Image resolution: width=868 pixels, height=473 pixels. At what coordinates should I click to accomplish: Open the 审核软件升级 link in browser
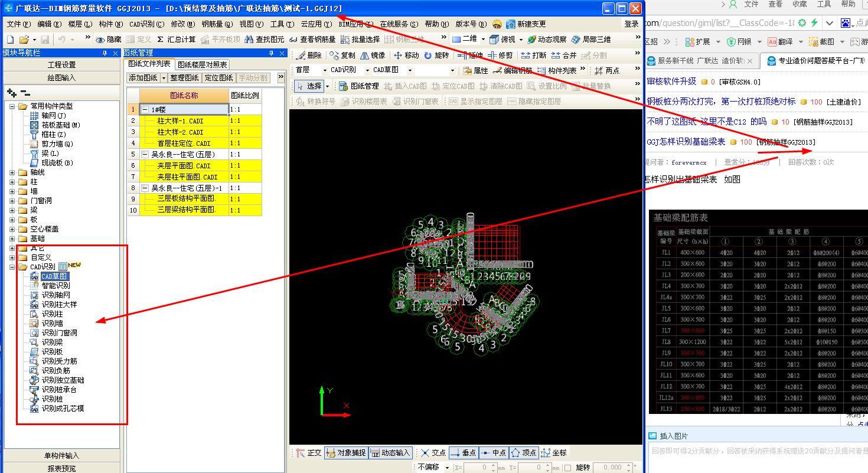click(x=672, y=81)
